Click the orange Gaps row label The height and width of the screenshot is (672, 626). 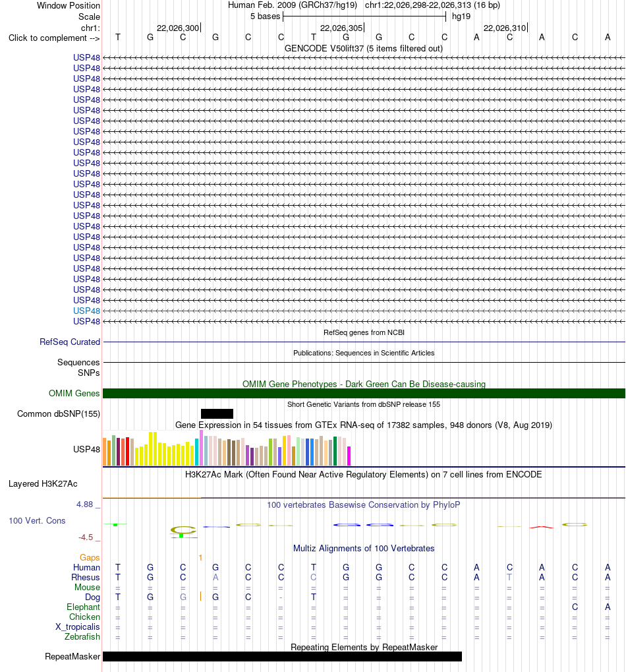pos(90,557)
